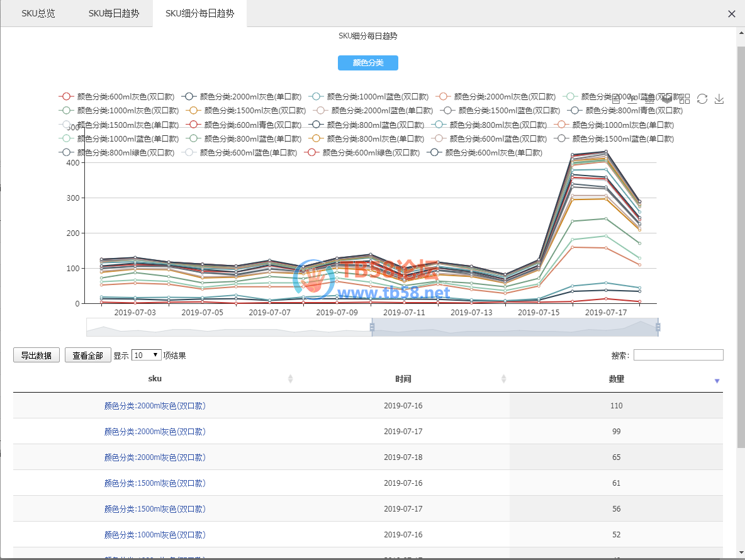Switch chart to line type icon
This screenshot has height=560, width=745.
[x=632, y=99]
